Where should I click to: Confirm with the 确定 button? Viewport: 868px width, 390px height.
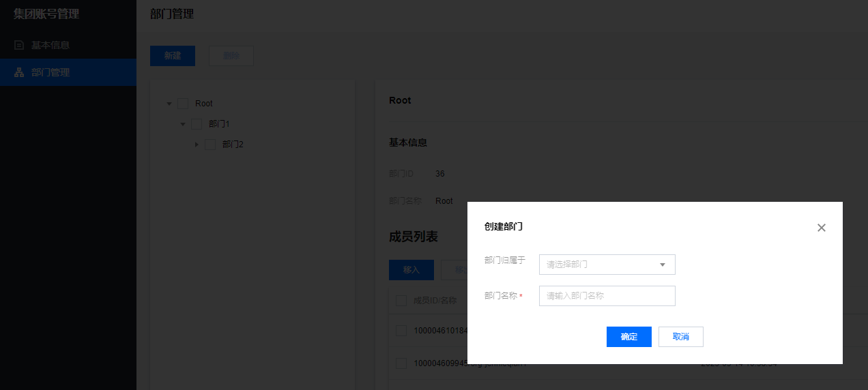628,337
